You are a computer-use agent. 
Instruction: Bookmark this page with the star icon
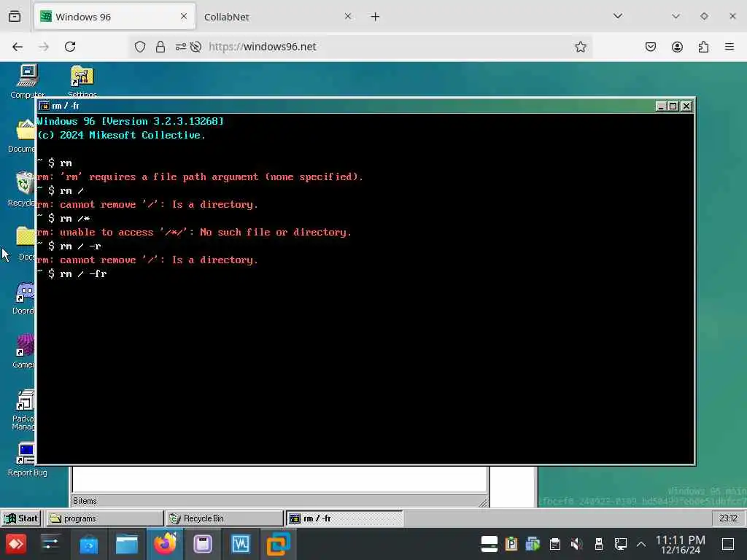pyautogui.click(x=580, y=47)
